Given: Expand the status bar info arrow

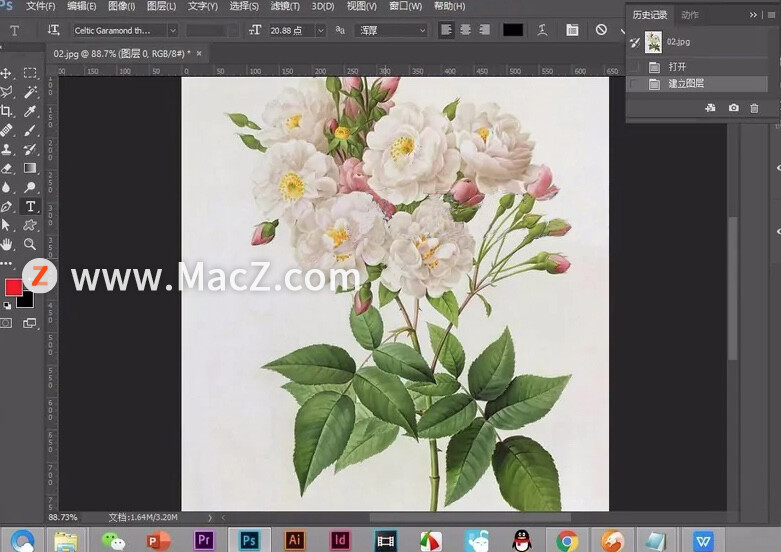Looking at the screenshot, I should [x=210, y=518].
